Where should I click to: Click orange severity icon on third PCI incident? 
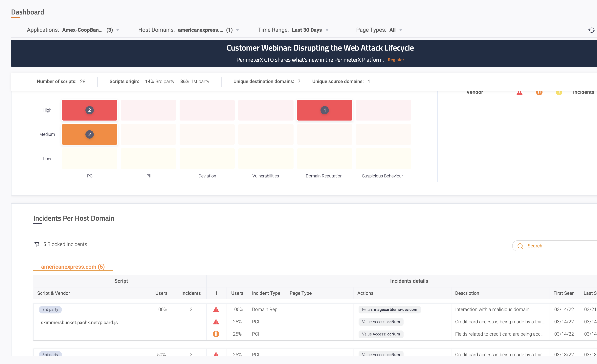[x=216, y=334]
